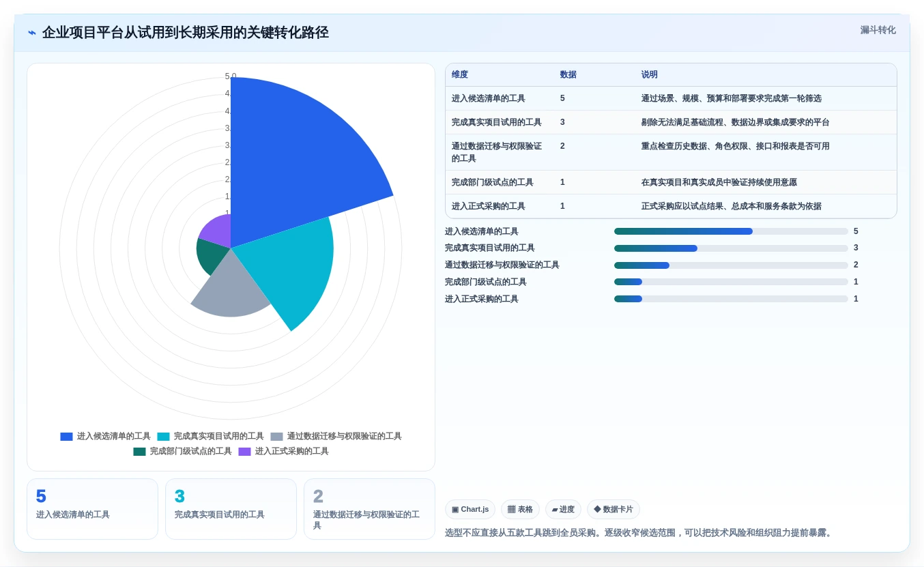Click description 通过场景、规模、预算和部署要求完成第一轮筛选

click(732, 98)
